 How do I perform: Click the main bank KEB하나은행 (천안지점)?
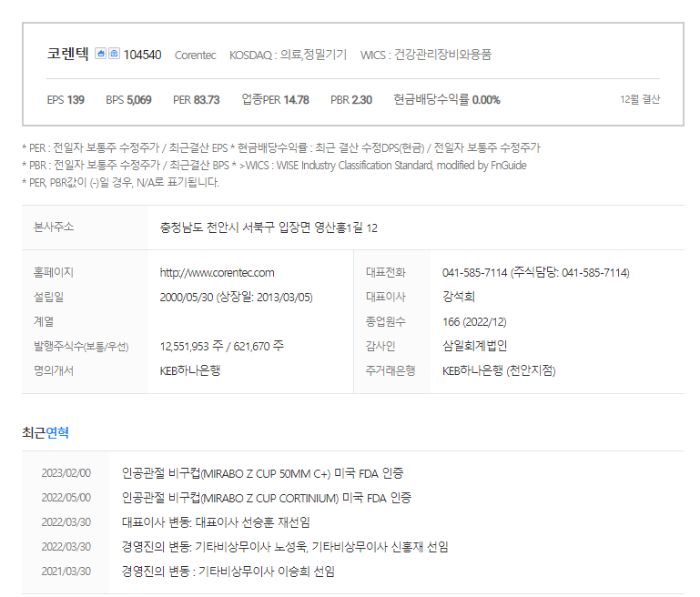499,370
